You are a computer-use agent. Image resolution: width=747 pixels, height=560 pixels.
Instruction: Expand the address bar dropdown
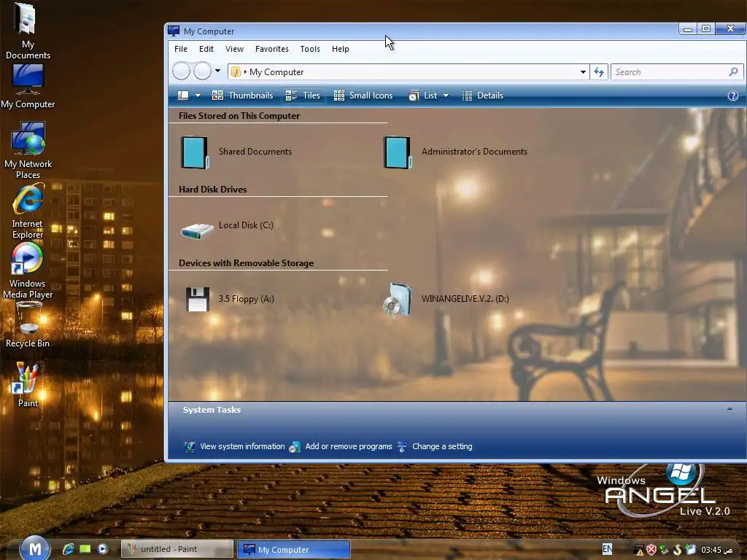click(x=583, y=72)
